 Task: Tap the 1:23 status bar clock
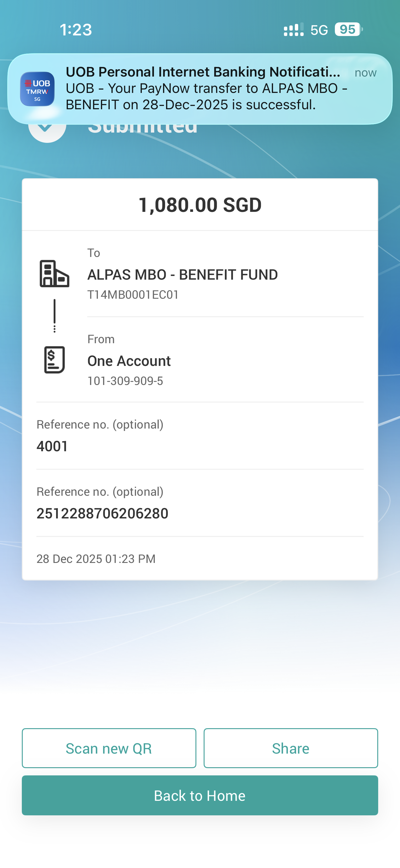point(76,30)
